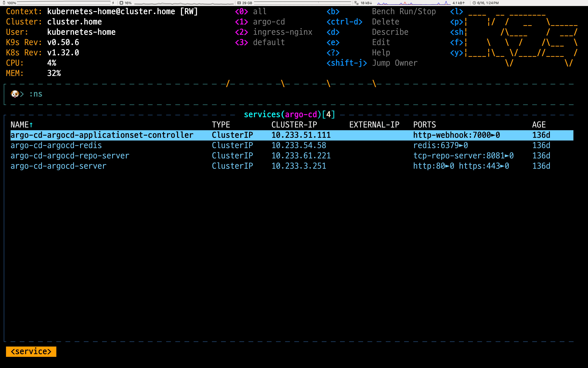Click the dog emoji prompt icon

point(15,94)
